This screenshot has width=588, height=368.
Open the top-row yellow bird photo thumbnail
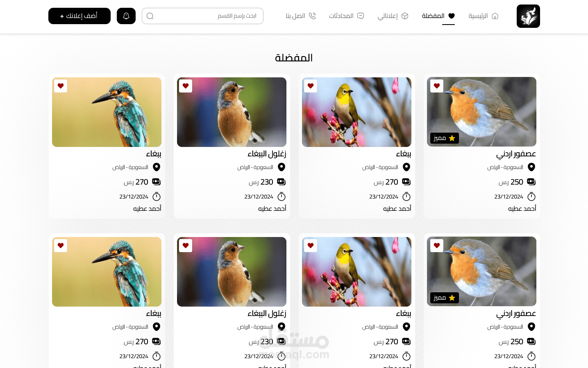356,112
